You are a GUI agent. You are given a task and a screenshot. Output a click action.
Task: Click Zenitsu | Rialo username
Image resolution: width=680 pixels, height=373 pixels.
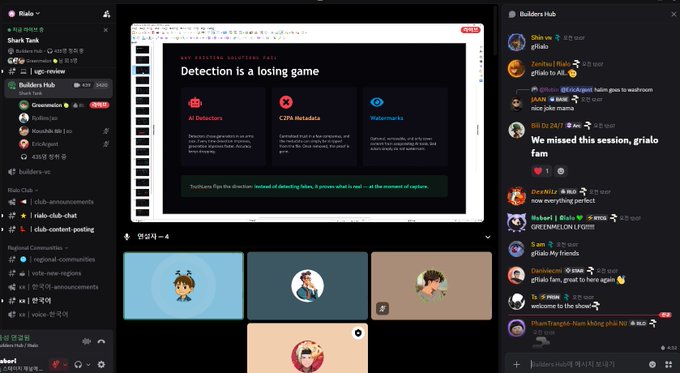[x=551, y=64]
